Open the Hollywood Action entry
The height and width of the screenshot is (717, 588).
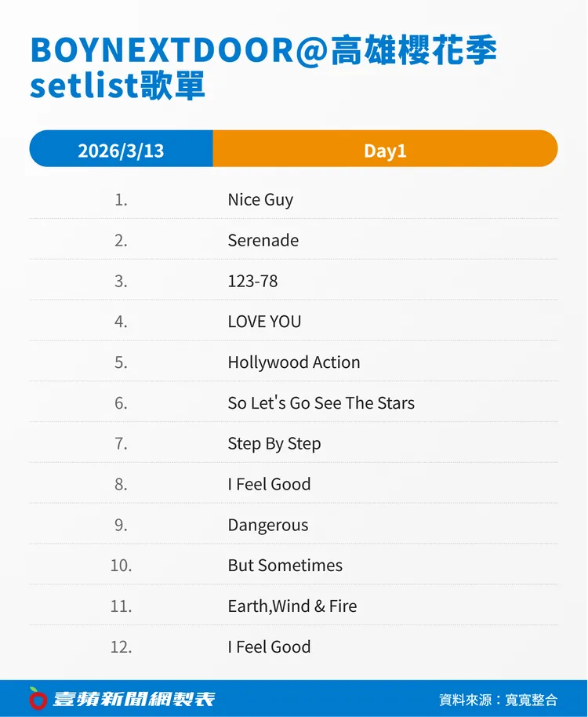(x=294, y=362)
